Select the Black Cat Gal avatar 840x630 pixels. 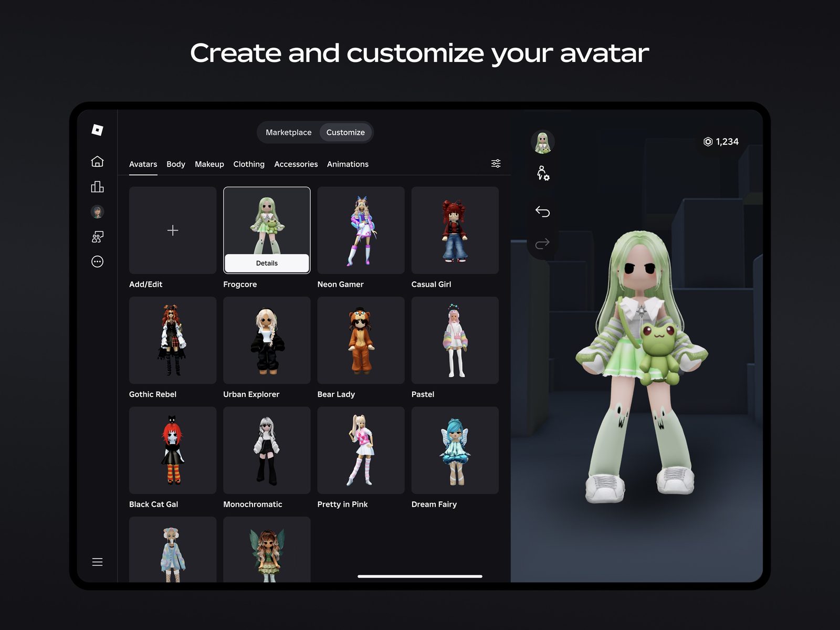pyautogui.click(x=173, y=450)
